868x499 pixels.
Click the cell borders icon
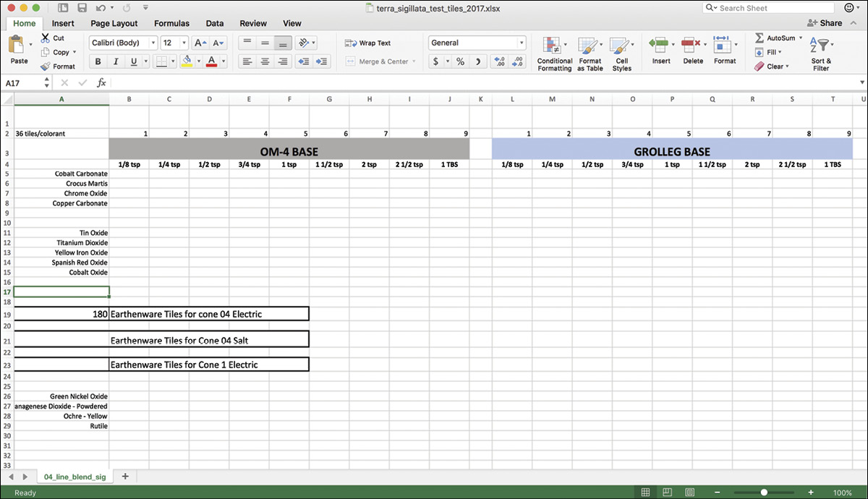coord(162,61)
